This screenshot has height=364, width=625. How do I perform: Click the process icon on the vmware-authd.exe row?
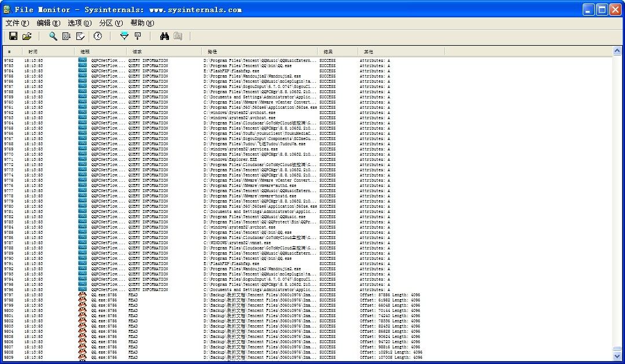coord(83,185)
